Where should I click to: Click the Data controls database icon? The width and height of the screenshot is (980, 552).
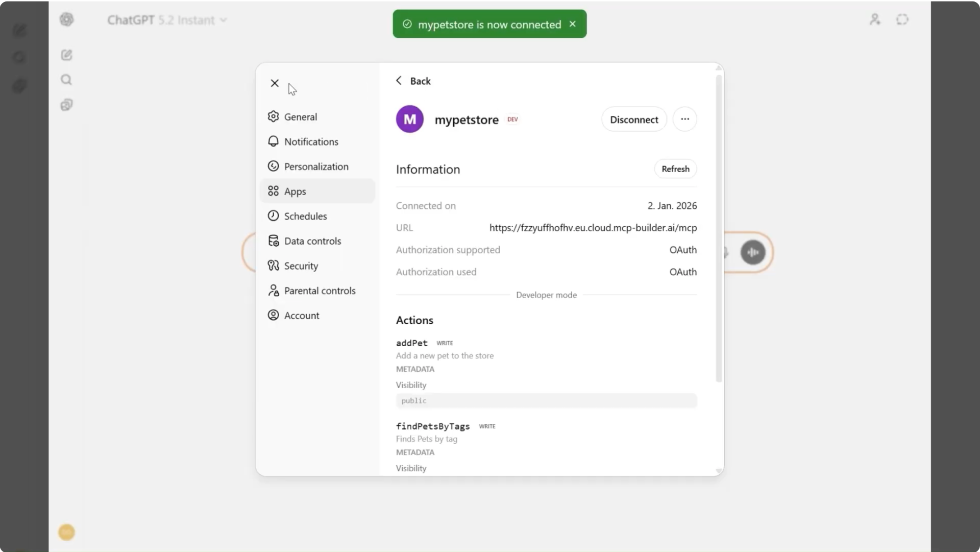[274, 241]
